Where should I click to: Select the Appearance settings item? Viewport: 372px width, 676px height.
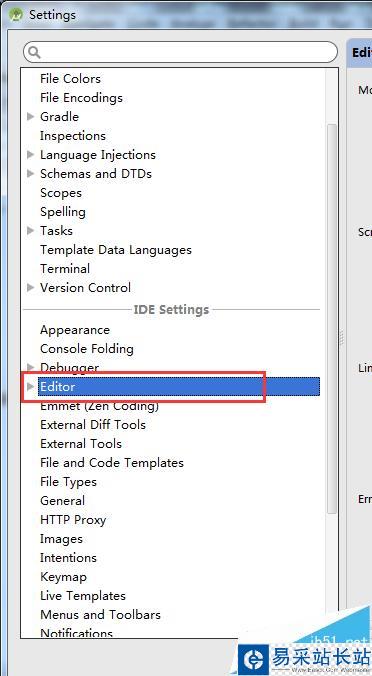click(x=75, y=330)
